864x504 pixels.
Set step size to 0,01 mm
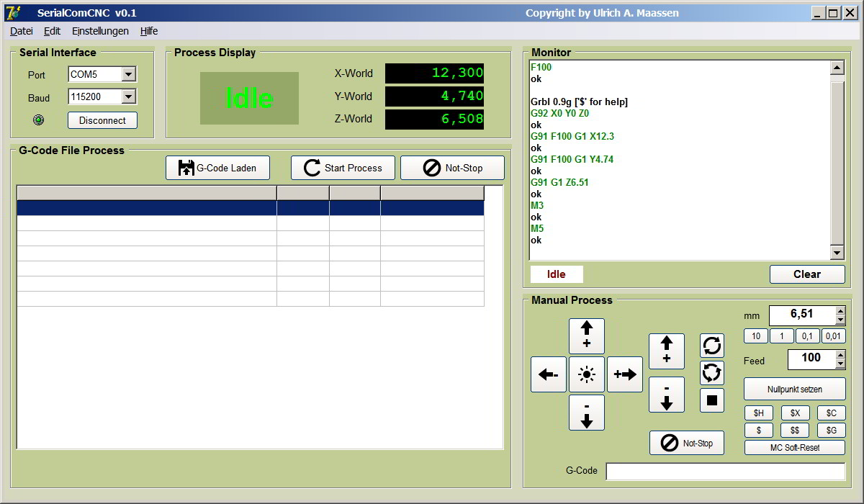point(833,336)
